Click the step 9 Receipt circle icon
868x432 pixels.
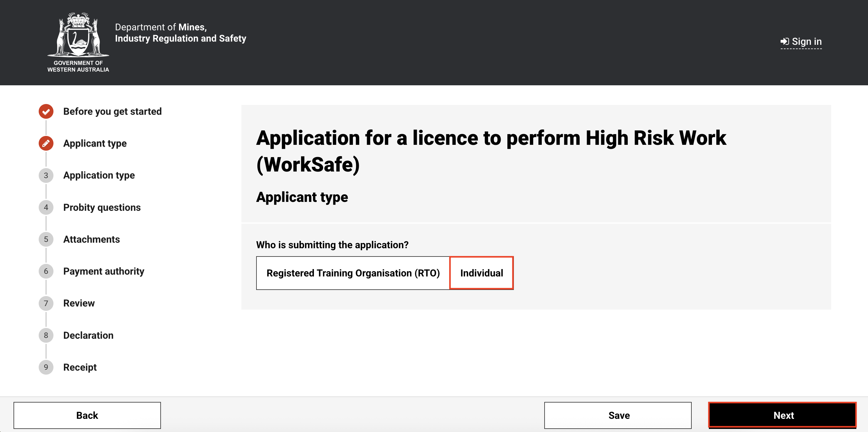pos(46,367)
